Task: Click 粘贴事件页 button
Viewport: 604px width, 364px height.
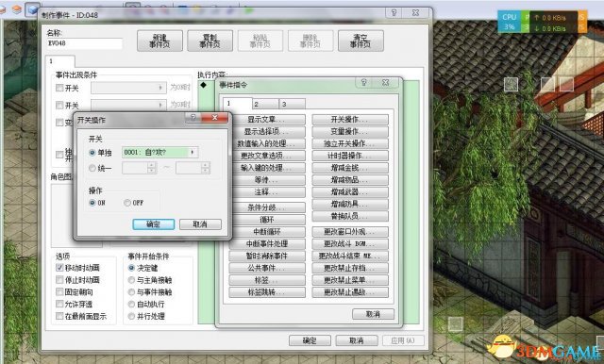Action: (x=260, y=41)
